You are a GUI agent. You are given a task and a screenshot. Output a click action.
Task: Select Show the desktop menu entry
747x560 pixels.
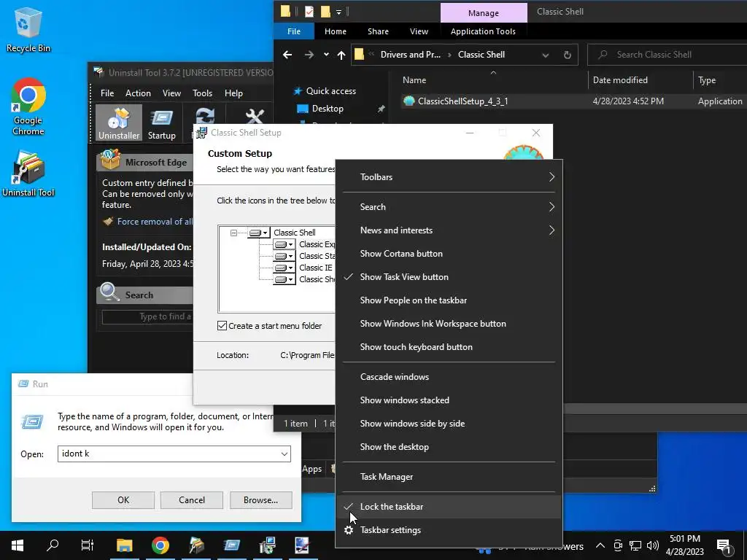pos(449,447)
